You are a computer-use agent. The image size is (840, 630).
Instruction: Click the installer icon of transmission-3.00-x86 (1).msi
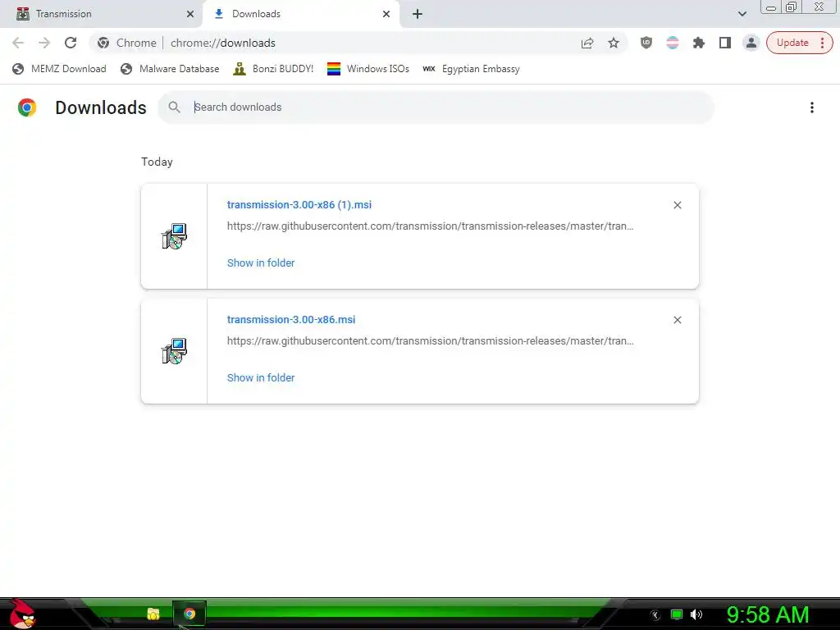point(174,236)
